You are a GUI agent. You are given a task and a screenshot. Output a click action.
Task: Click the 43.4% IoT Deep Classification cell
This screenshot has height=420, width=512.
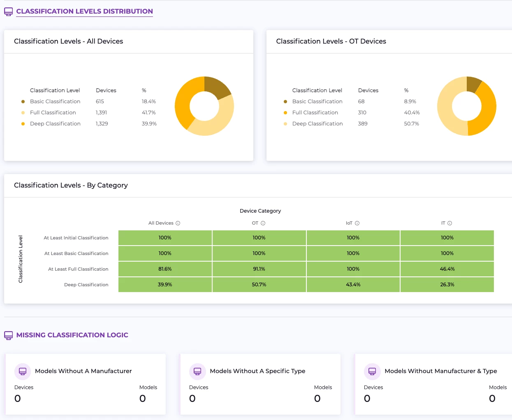click(353, 285)
